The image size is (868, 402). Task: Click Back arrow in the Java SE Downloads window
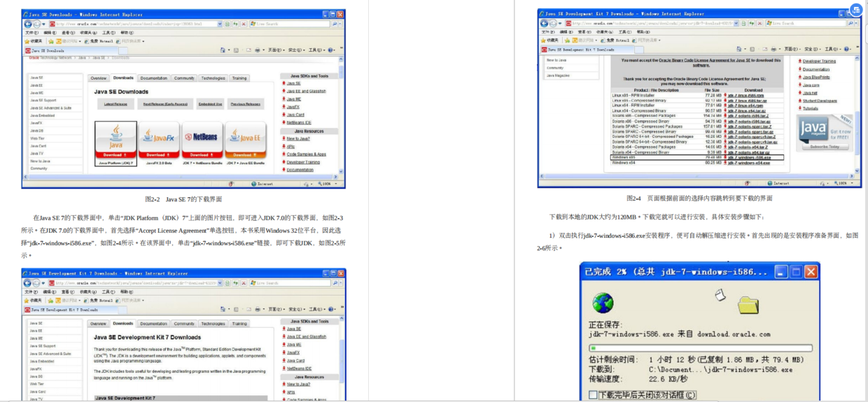click(27, 23)
